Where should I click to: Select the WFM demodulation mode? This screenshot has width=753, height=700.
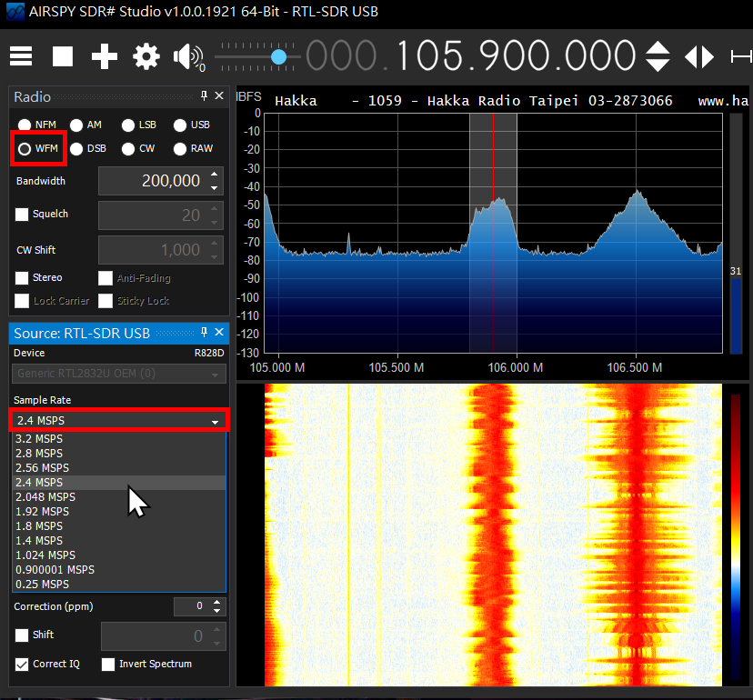25,148
